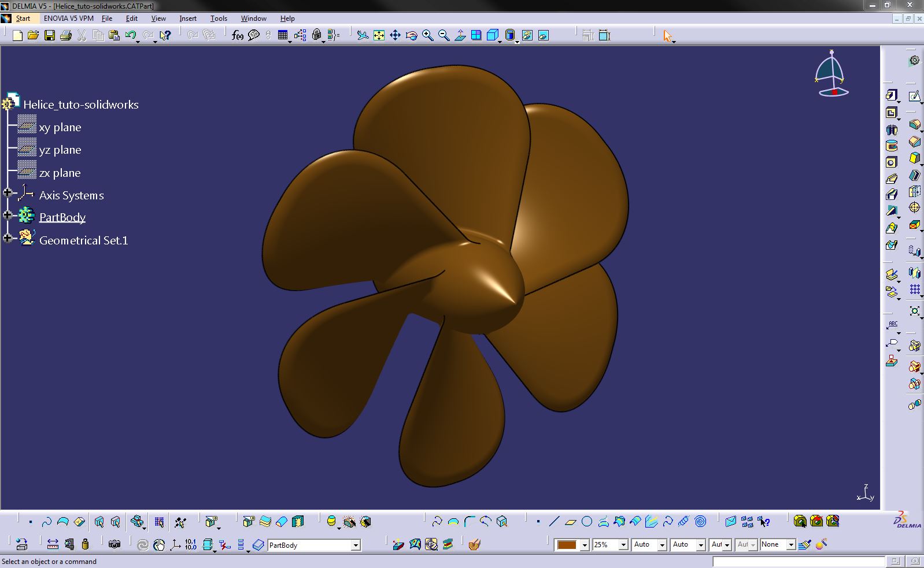Open the Quick view cube dropdown arrow
The image size is (924, 568).
(x=500, y=42)
